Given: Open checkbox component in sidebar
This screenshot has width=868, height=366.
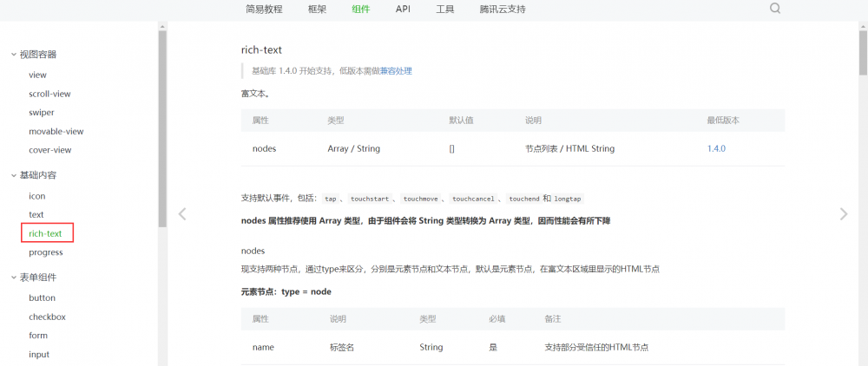Looking at the screenshot, I should [x=47, y=317].
